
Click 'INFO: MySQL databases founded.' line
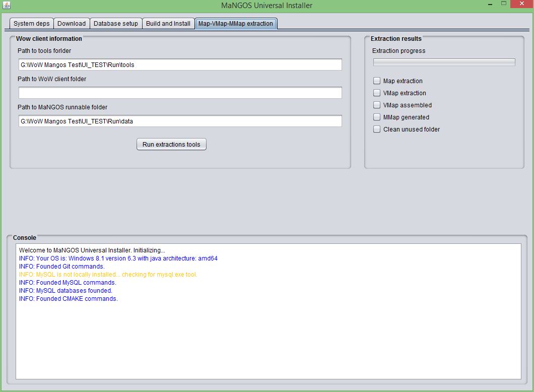(x=65, y=291)
